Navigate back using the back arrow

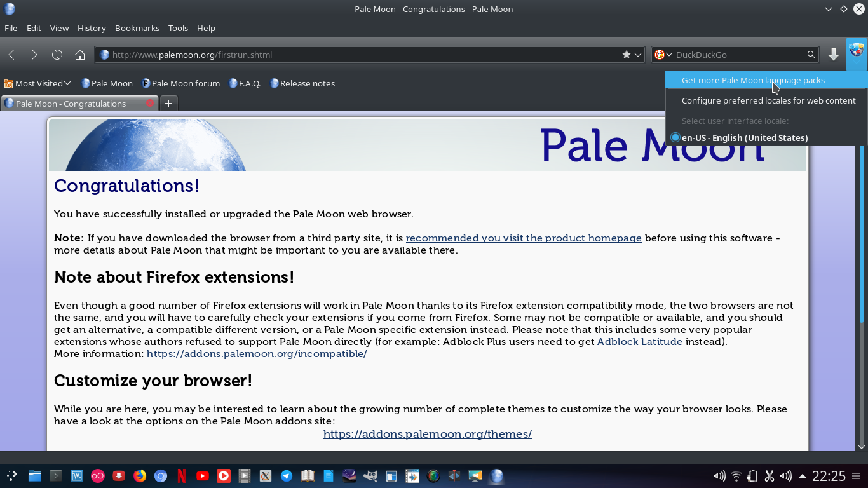tap(11, 55)
